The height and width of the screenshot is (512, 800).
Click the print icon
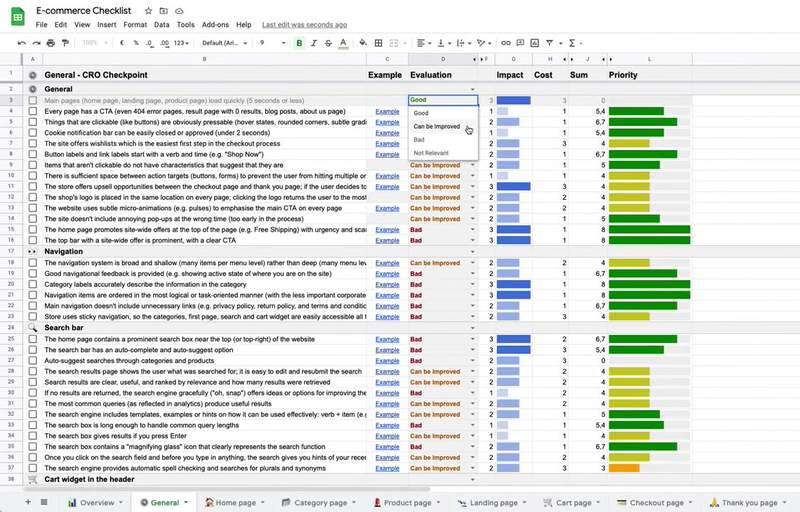(x=51, y=43)
